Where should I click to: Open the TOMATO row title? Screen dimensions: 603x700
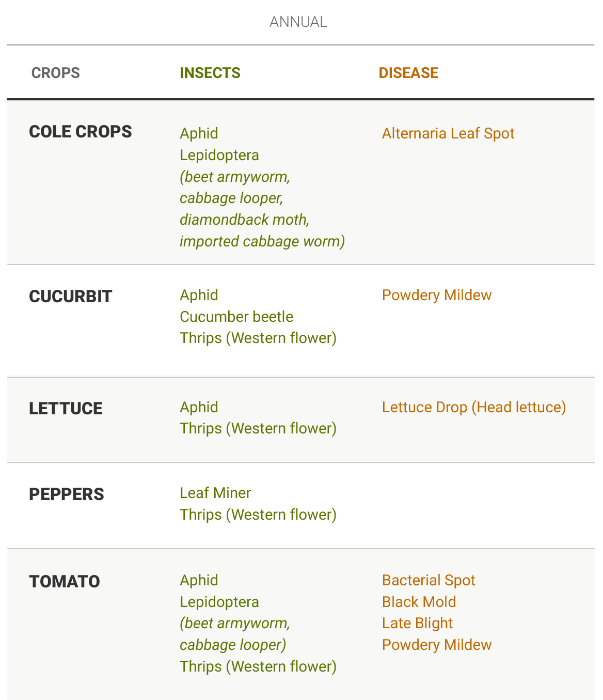(x=65, y=582)
